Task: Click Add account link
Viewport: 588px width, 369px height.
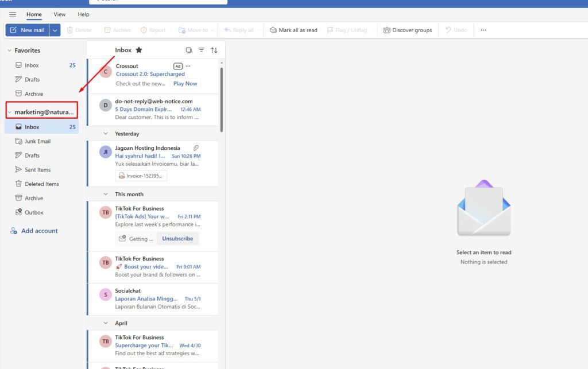Action: tap(34, 231)
